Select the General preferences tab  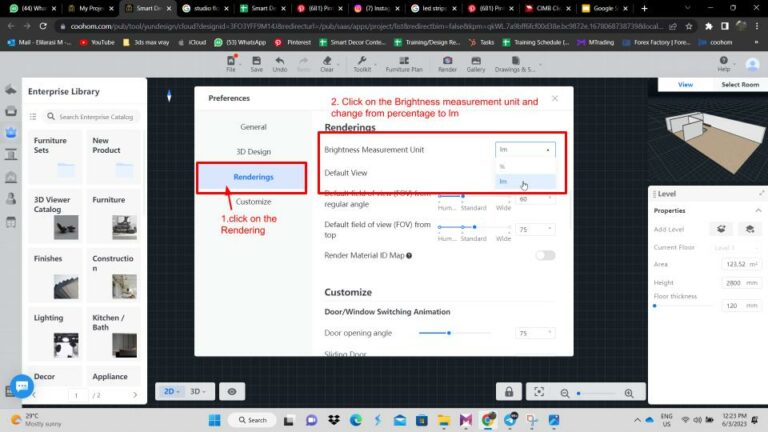click(x=253, y=127)
